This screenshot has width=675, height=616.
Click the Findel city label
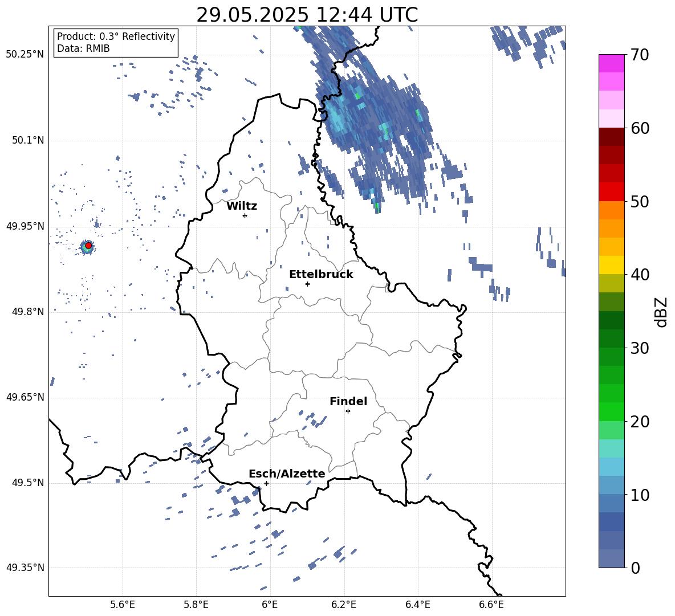(348, 401)
